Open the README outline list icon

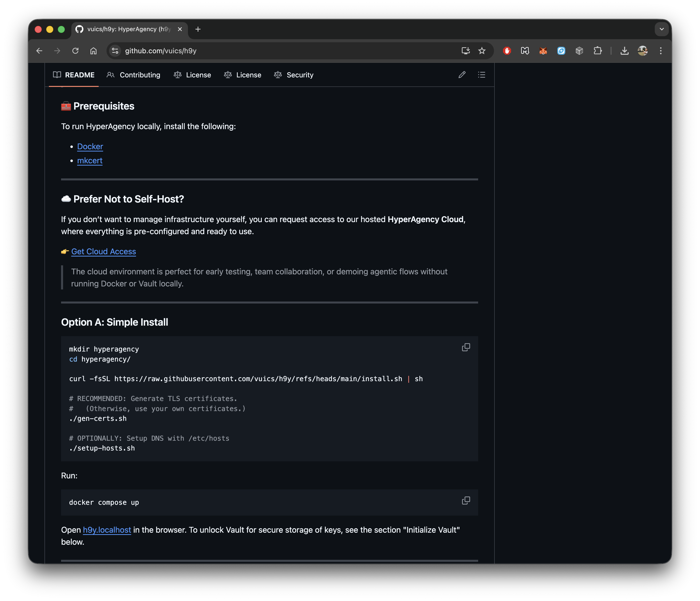481,75
